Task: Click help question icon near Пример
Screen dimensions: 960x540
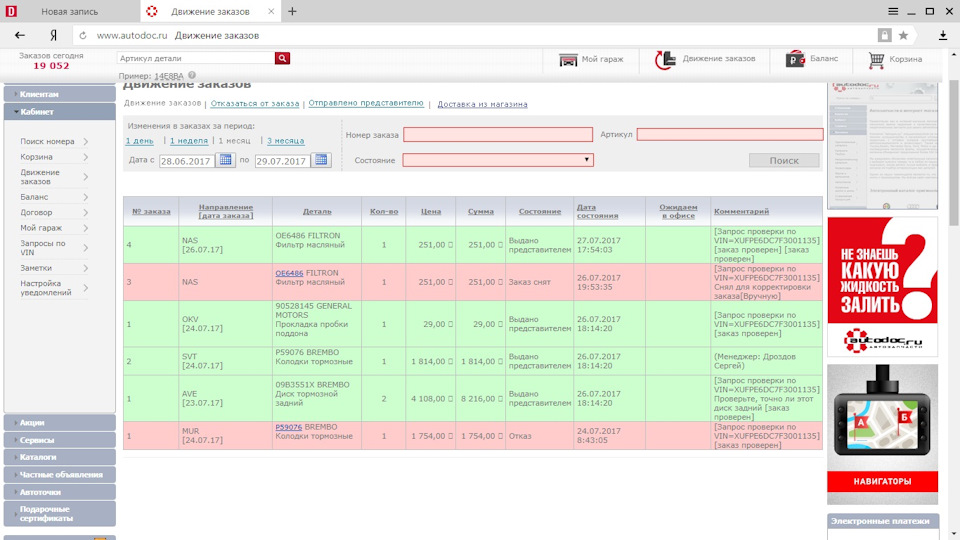Action: point(192,75)
